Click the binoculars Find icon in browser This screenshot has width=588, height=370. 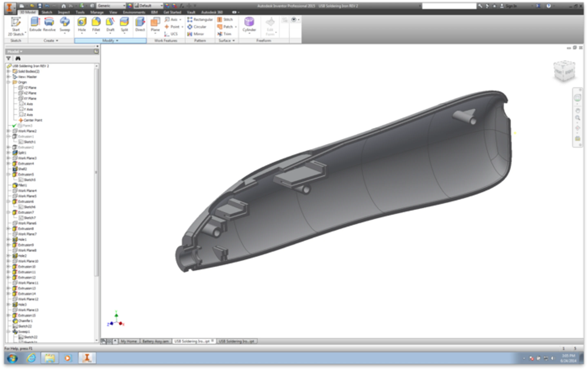[18, 58]
